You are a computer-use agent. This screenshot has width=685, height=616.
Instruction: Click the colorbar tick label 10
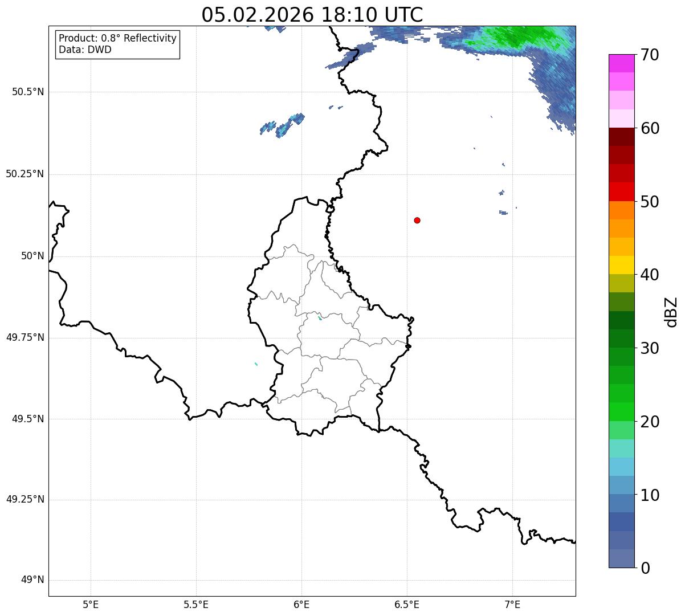[650, 495]
